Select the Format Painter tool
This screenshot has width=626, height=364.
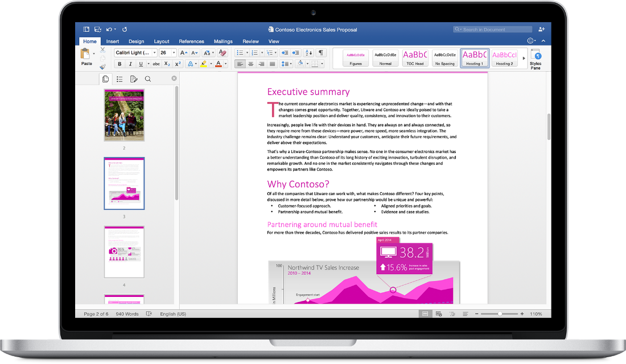pyautogui.click(x=102, y=66)
